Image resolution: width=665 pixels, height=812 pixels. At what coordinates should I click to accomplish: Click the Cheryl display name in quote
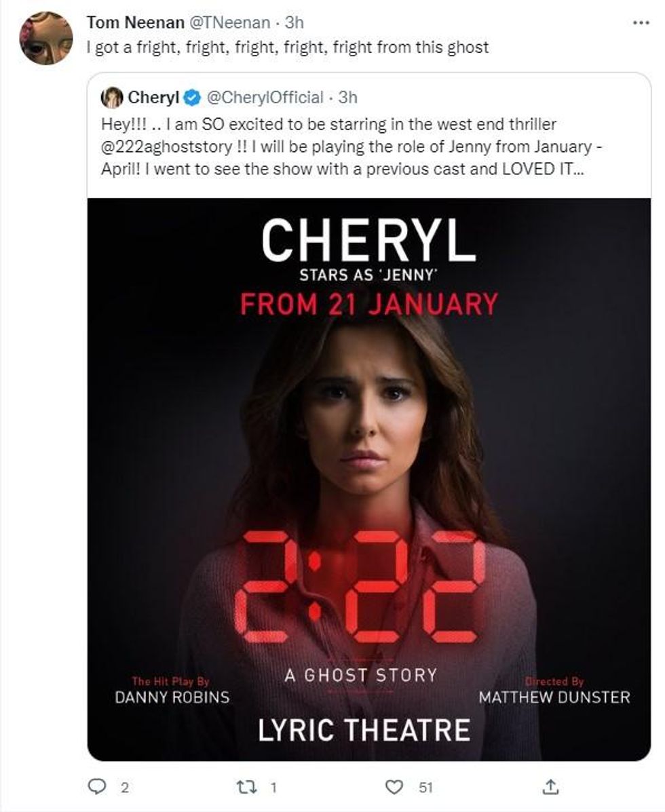153,98
